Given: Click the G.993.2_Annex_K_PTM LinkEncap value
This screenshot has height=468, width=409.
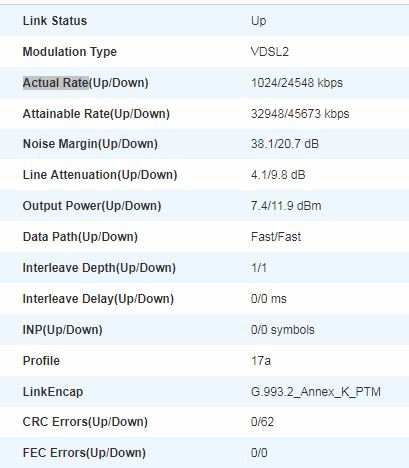Looking at the screenshot, I should 316,392.
